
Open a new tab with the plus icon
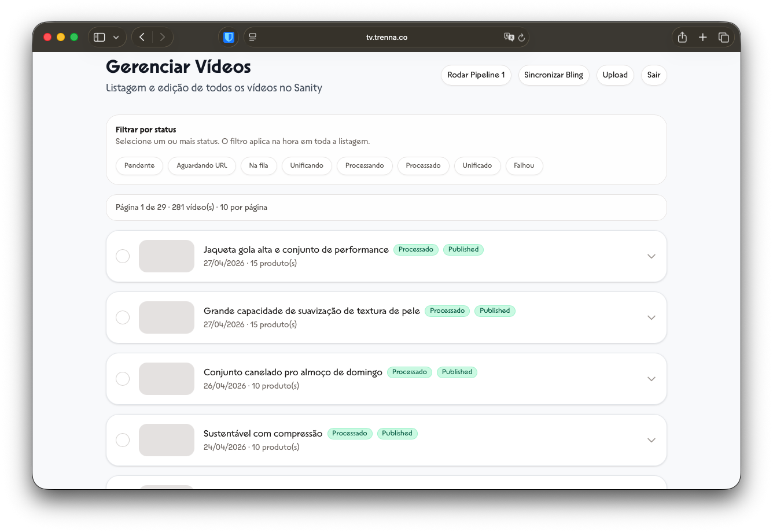click(x=703, y=37)
